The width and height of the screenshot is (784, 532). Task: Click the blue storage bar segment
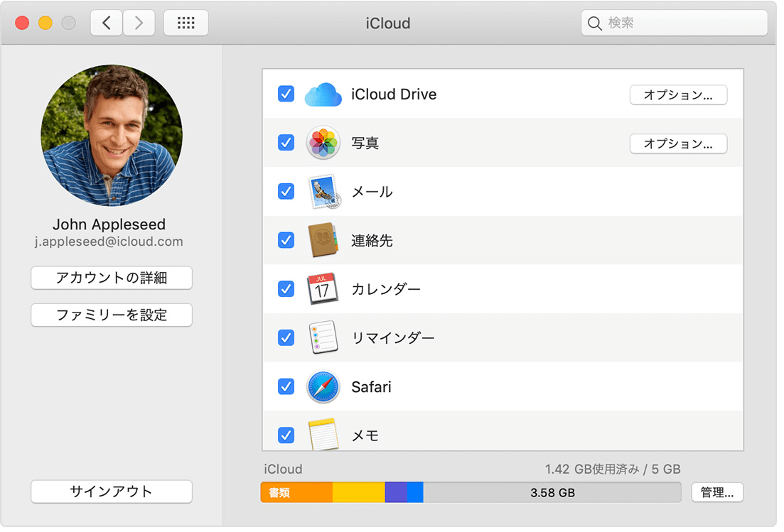415,492
